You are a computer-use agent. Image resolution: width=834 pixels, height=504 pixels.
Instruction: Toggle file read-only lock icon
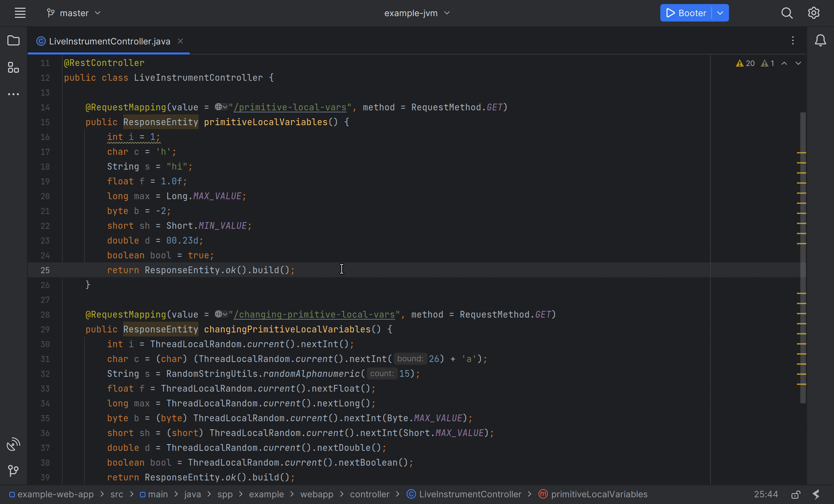796,494
